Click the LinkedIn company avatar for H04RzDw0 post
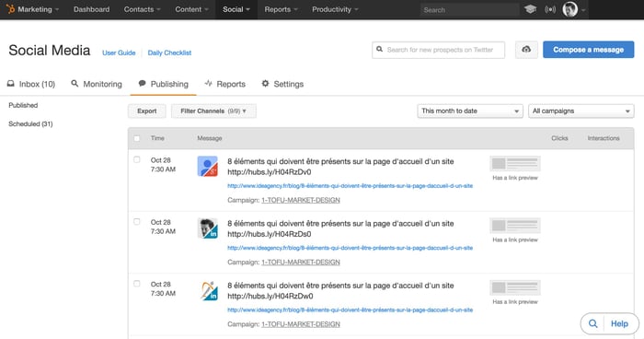This screenshot has height=339, width=644. 209,290
